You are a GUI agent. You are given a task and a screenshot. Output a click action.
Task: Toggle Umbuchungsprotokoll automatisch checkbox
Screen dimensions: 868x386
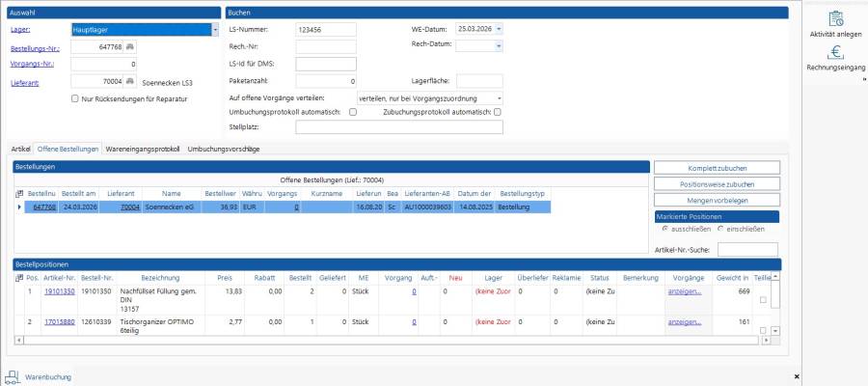point(353,112)
